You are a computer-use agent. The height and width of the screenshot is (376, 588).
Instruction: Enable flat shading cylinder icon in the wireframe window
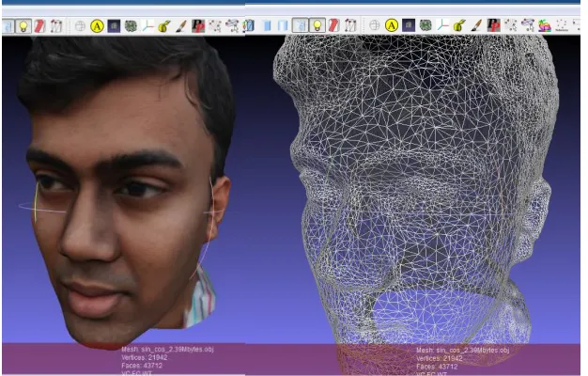pyautogui.click(x=267, y=25)
